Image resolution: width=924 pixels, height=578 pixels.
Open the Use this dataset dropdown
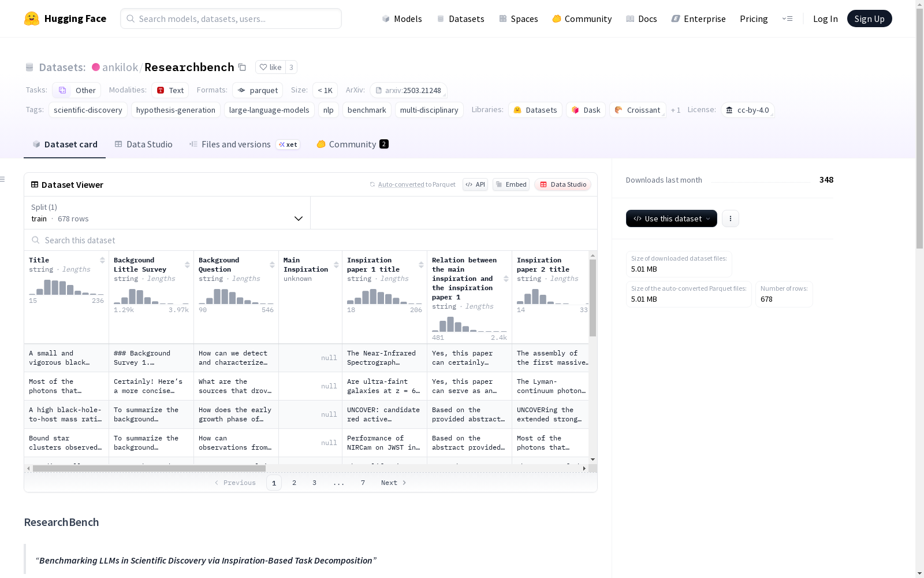coord(672,218)
